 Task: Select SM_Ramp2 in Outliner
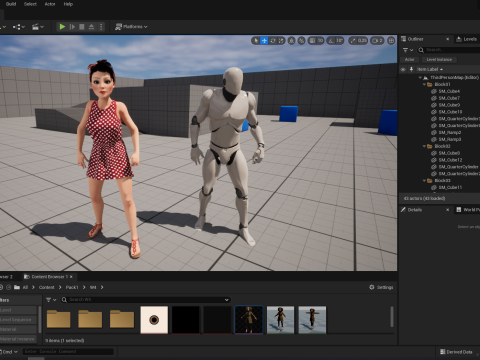point(449,132)
